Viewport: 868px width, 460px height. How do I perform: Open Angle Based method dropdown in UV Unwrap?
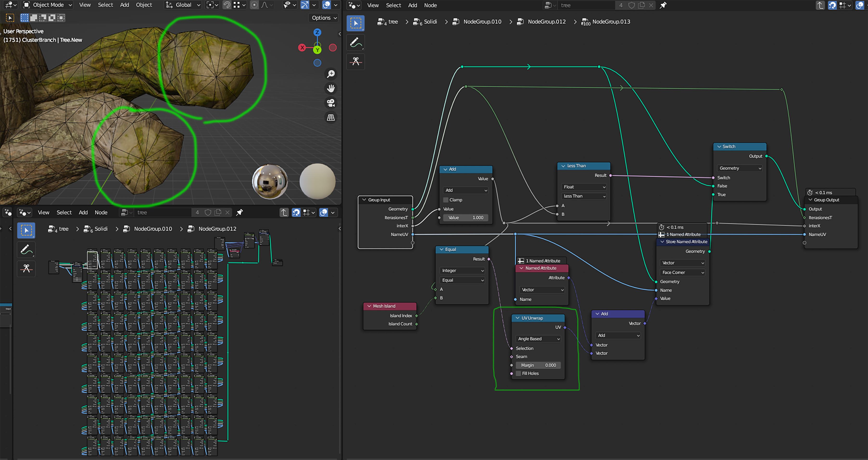point(538,338)
